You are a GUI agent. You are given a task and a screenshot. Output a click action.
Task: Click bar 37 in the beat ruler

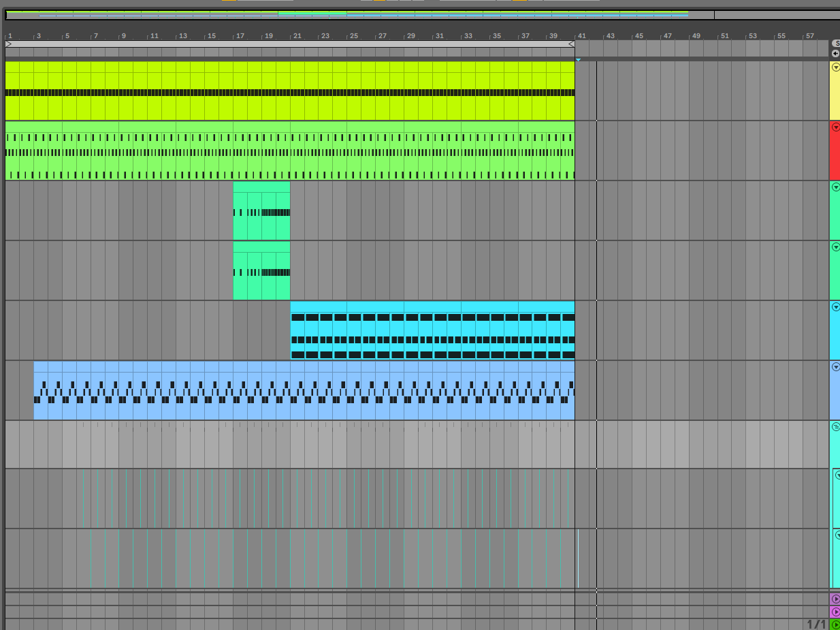[525, 36]
